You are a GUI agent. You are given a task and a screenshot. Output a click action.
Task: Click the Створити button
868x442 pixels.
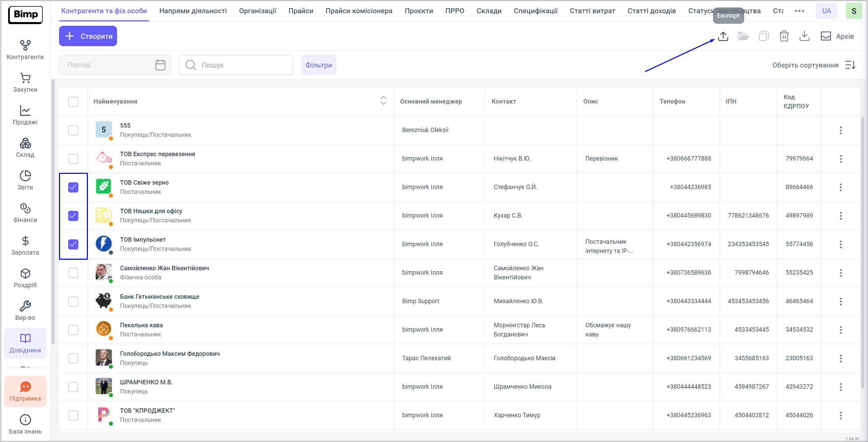point(88,36)
